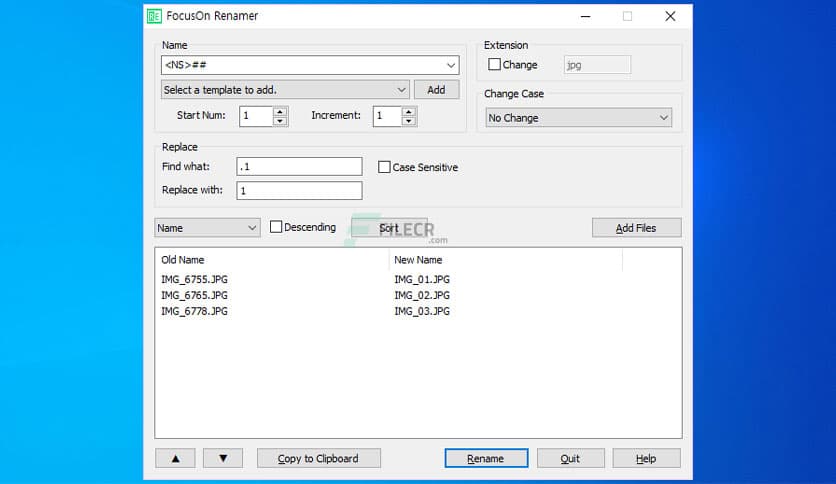Expand the 'Select a template to add' dropdown
The image size is (836, 484).
[285, 90]
